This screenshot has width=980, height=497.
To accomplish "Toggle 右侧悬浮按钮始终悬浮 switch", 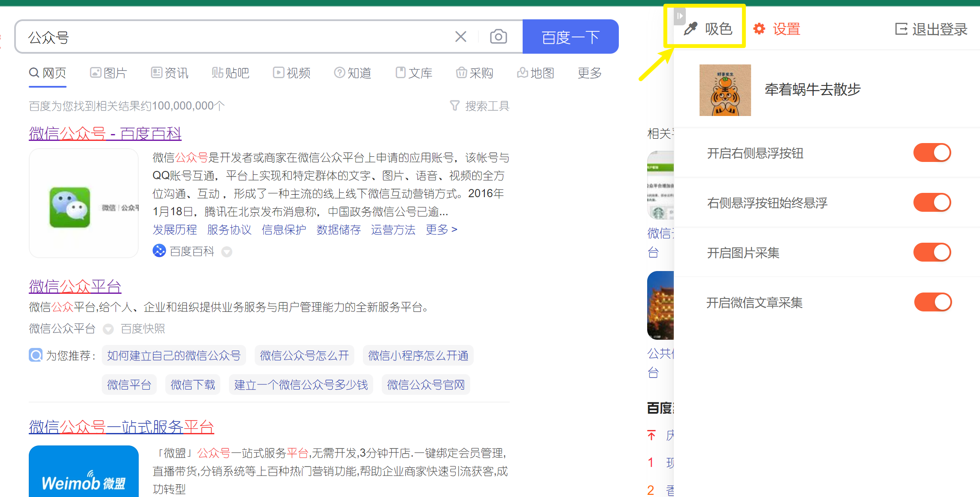I will tap(932, 202).
